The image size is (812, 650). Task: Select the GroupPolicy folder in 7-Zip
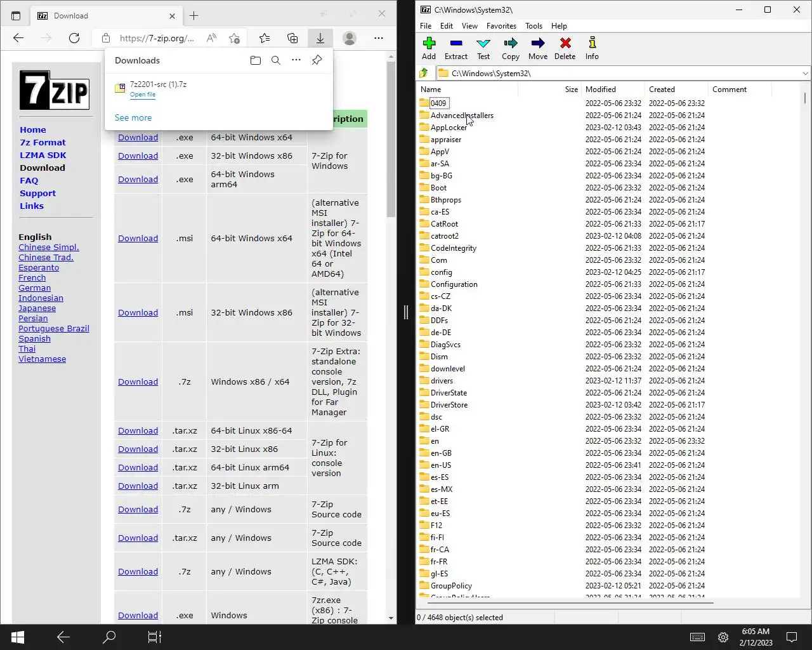point(451,585)
